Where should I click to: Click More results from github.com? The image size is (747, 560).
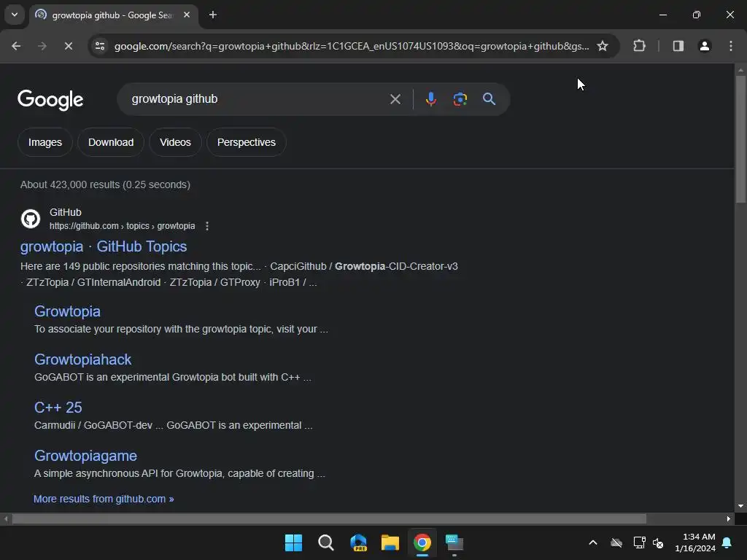104,499
